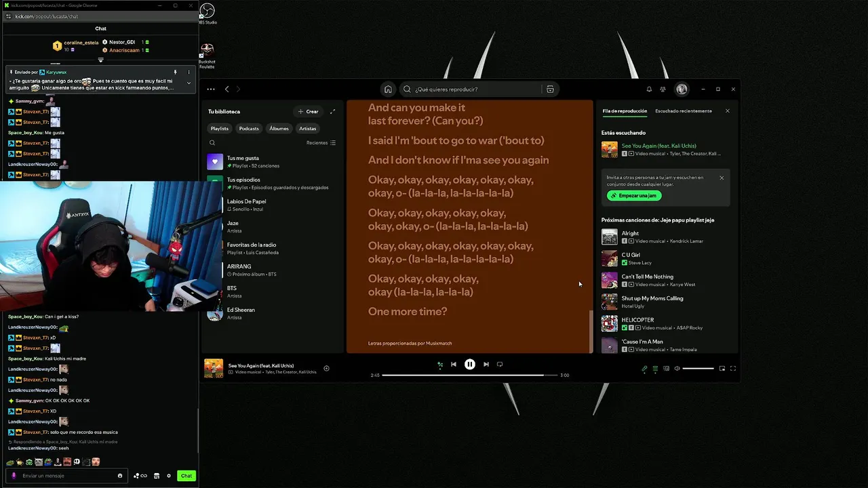Skip to the previous track
The width and height of the screenshot is (868, 488).
(454, 364)
